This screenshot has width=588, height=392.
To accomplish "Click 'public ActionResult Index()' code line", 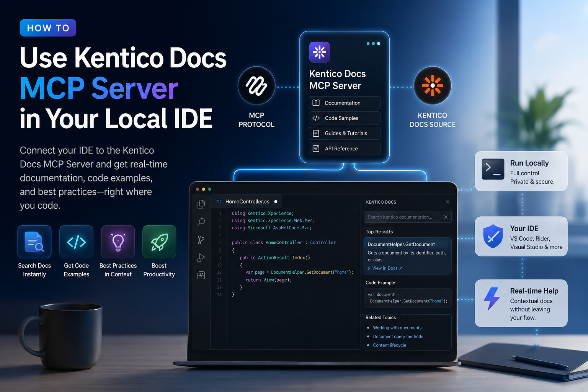I will click(x=275, y=258).
